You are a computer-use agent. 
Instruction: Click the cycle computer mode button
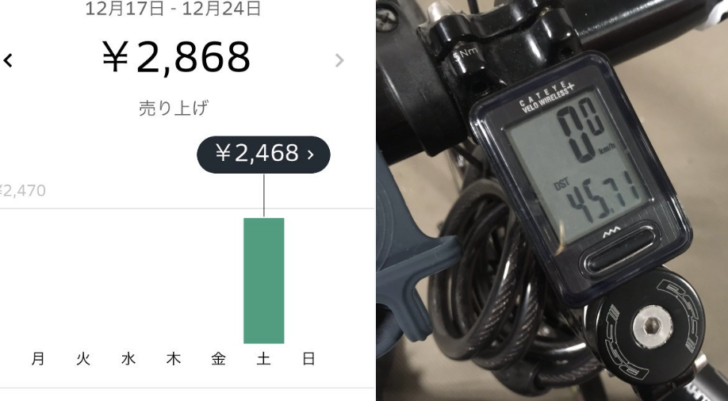tap(619, 251)
